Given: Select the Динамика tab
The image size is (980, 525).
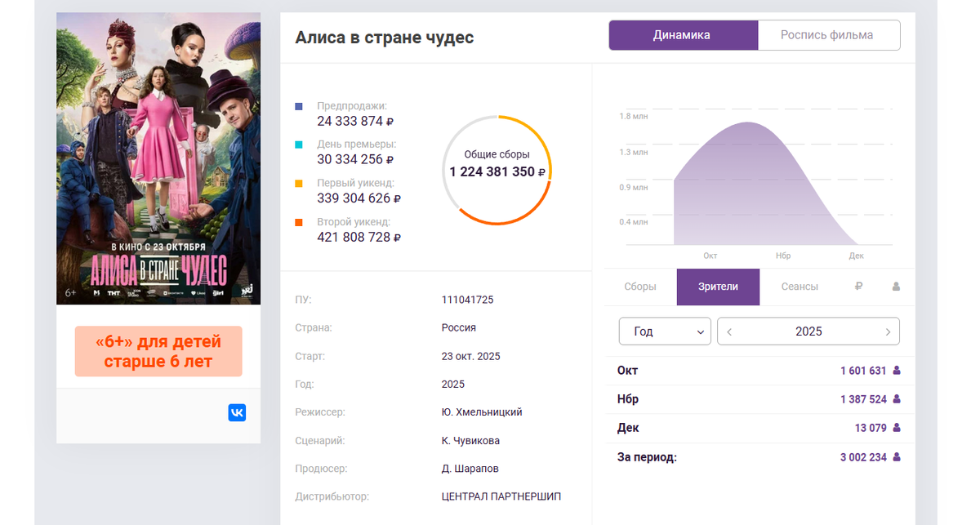Looking at the screenshot, I should click(682, 35).
